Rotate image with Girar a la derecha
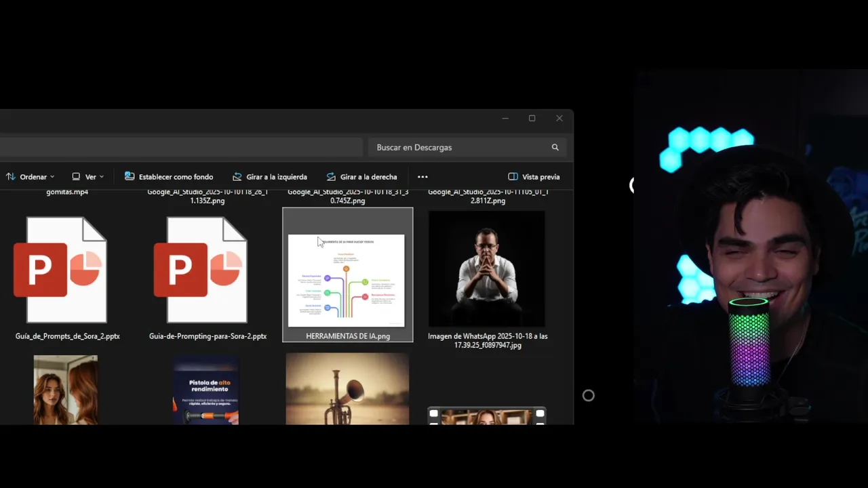 (x=362, y=177)
